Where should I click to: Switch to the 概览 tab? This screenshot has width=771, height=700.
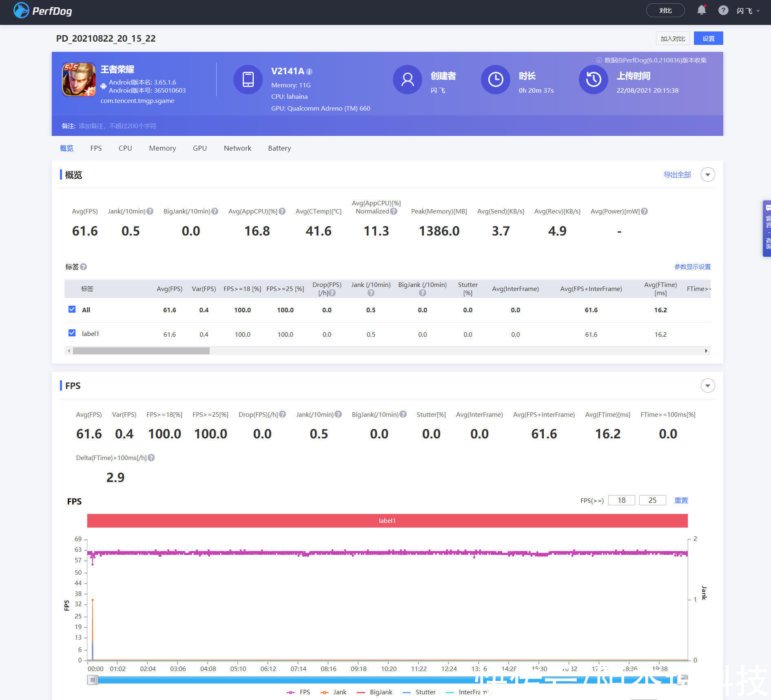(x=67, y=148)
